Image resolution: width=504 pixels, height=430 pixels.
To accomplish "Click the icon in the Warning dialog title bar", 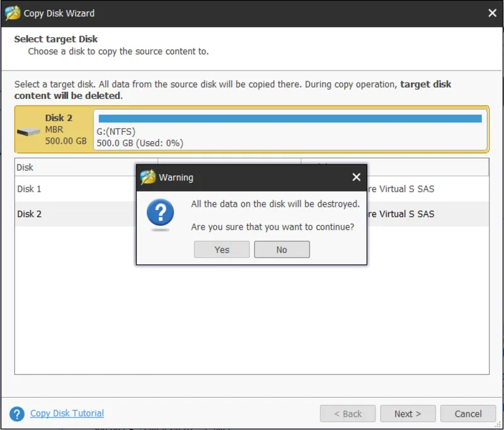I will coord(147,177).
